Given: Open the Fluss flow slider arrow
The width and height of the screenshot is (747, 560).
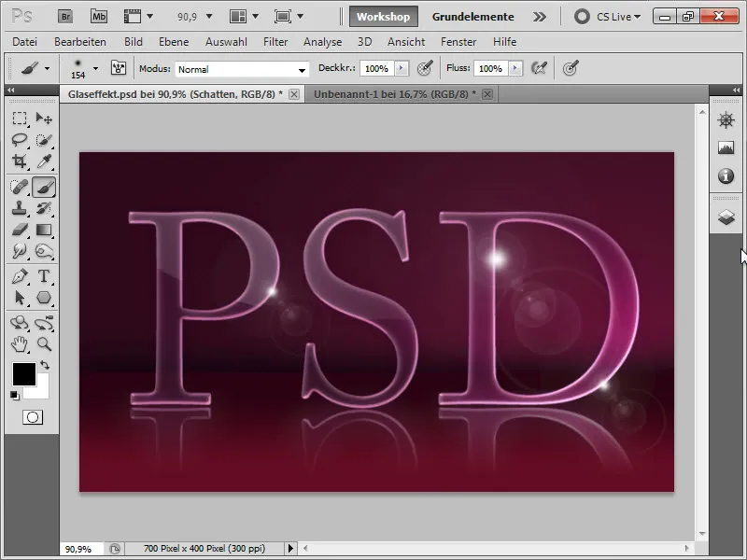Looking at the screenshot, I should click(515, 68).
